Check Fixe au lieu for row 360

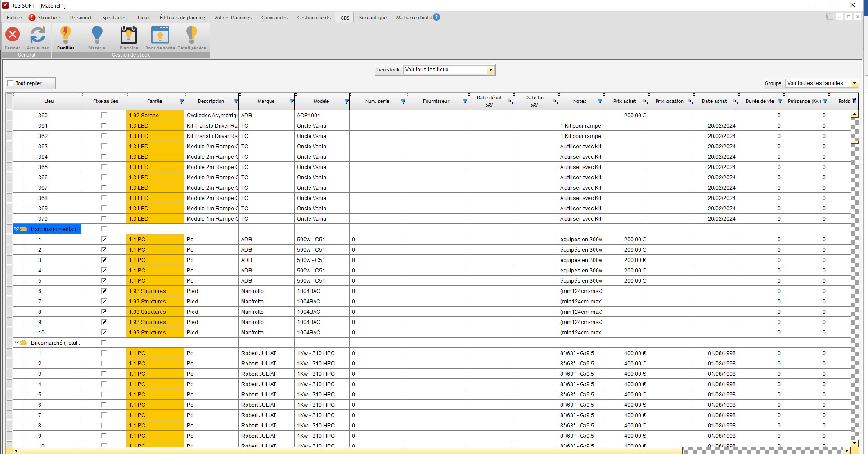pos(104,115)
